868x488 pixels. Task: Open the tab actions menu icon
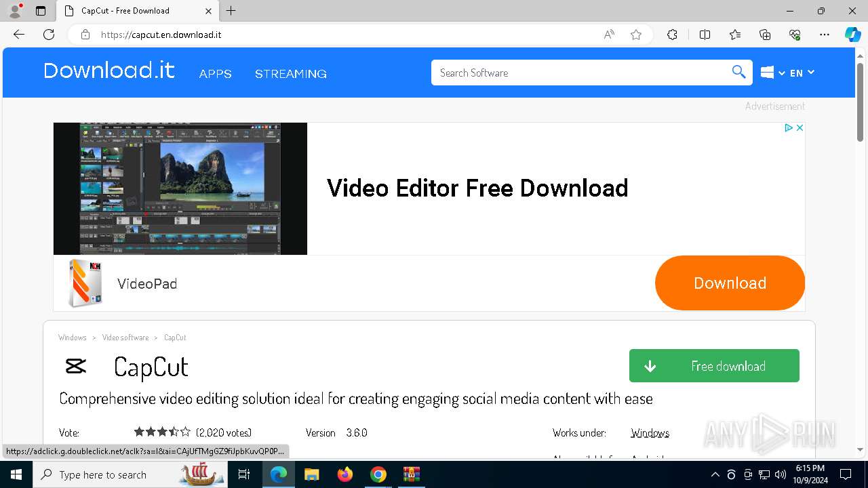click(41, 11)
